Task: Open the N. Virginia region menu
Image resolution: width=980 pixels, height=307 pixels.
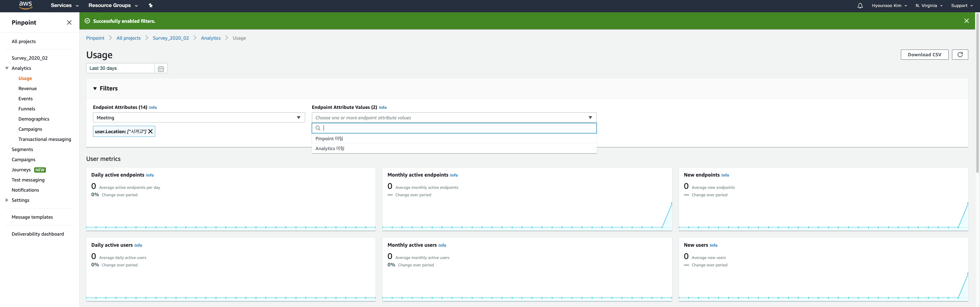Action: [929, 6]
